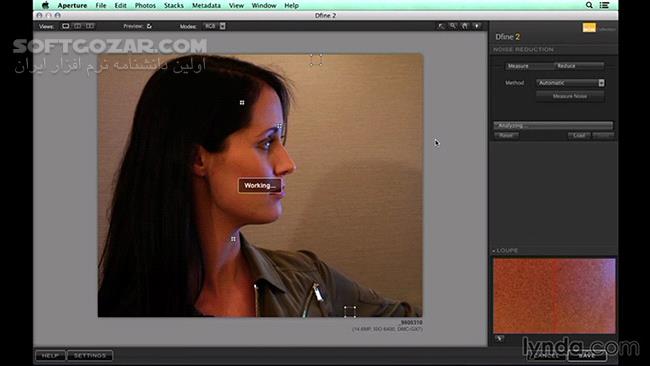The width and height of the screenshot is (650, 366).
Task: Open Notification Center list icon
Action: pos(604,5)
